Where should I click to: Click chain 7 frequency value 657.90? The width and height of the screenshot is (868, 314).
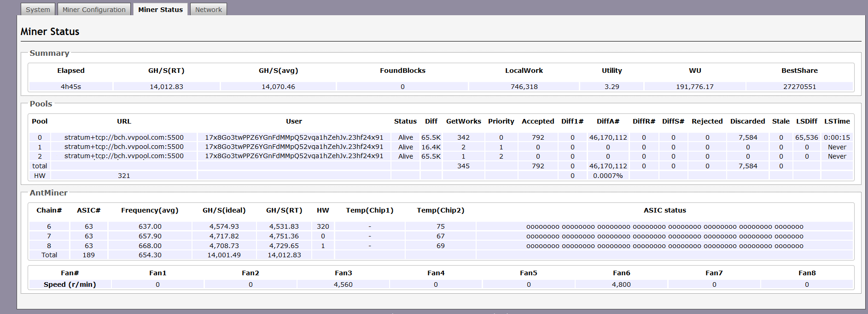(x=150, y=236)
